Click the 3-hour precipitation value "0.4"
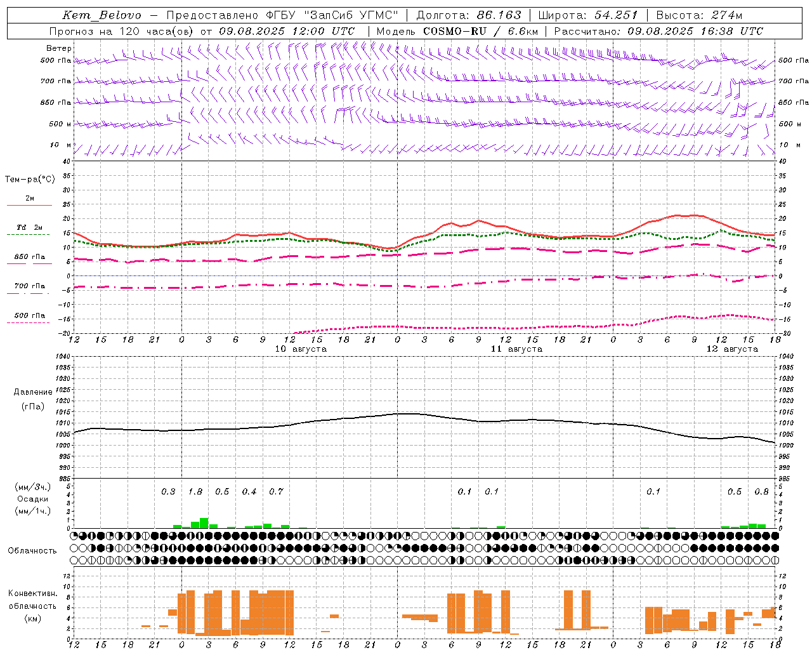This screenshot has height=650, width=812. 249,492
